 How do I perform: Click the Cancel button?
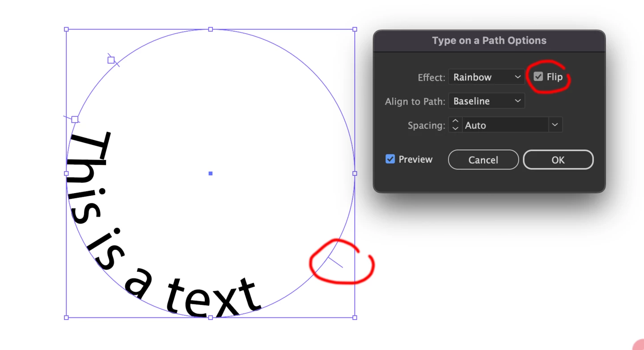click(483, 160)
